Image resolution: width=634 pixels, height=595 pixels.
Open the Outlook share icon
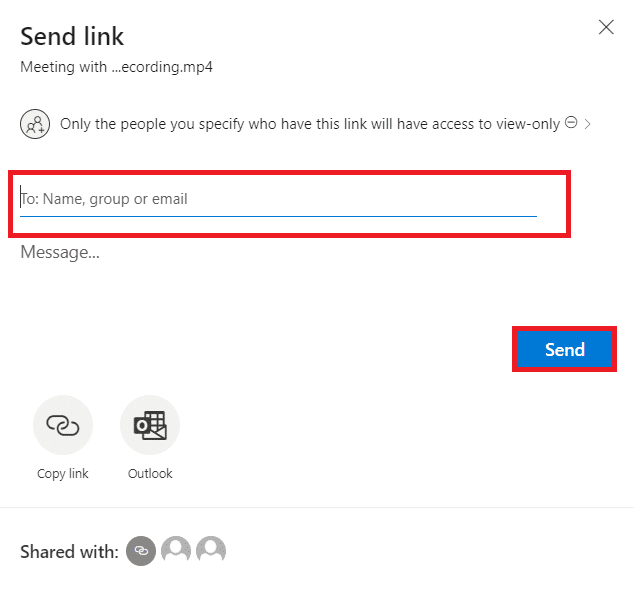pyautogui.click(x=150, y=426)
